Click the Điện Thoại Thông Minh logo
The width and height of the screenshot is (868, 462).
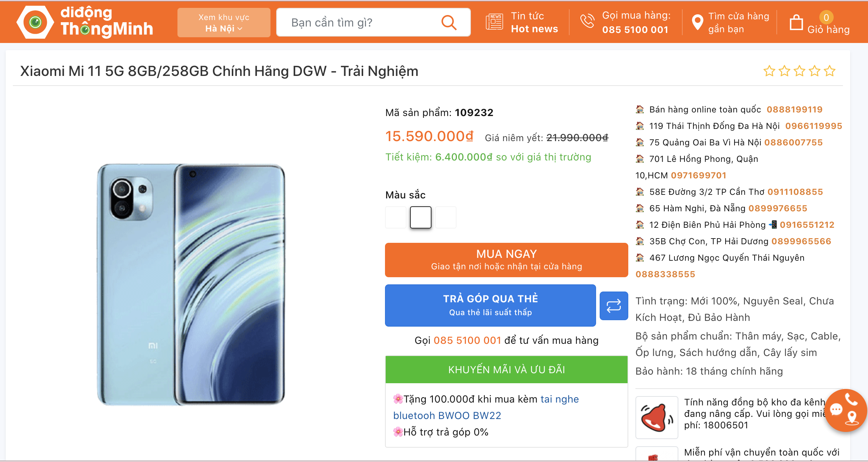tap(86, 22)
